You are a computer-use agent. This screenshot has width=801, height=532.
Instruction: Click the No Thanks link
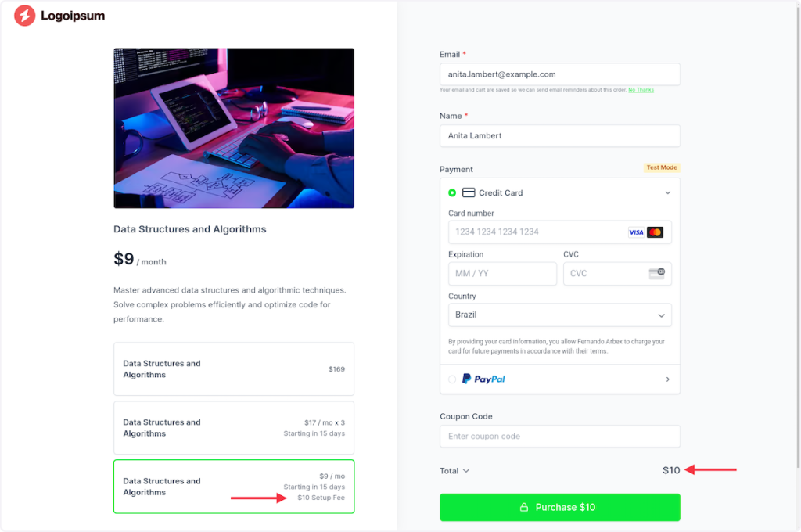click(641, 90)
